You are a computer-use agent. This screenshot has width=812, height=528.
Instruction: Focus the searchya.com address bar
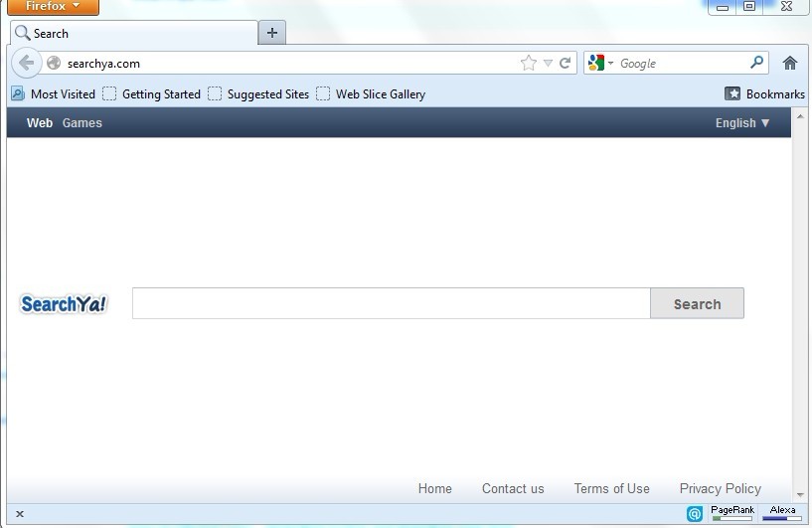290,64
